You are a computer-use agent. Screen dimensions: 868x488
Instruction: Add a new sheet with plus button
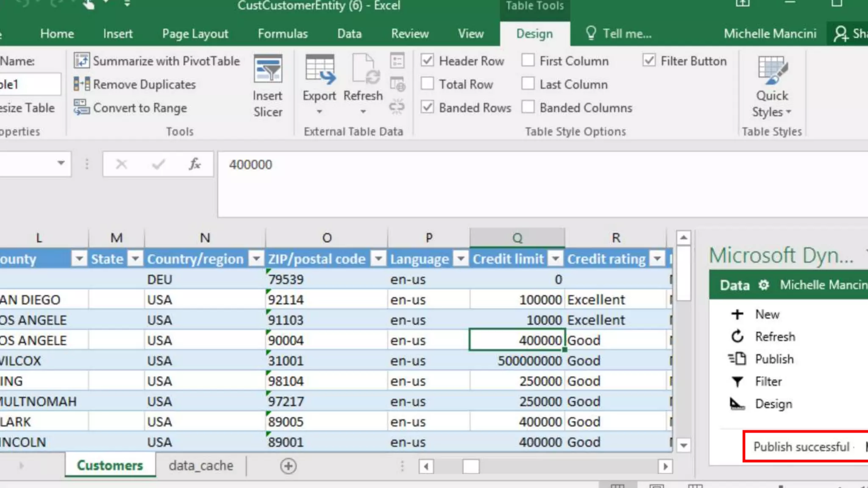(x=288, y=466)
